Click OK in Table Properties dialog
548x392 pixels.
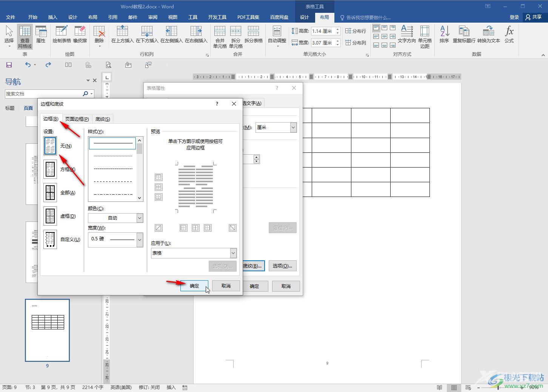pyautogui.click(x=254, y=286)
